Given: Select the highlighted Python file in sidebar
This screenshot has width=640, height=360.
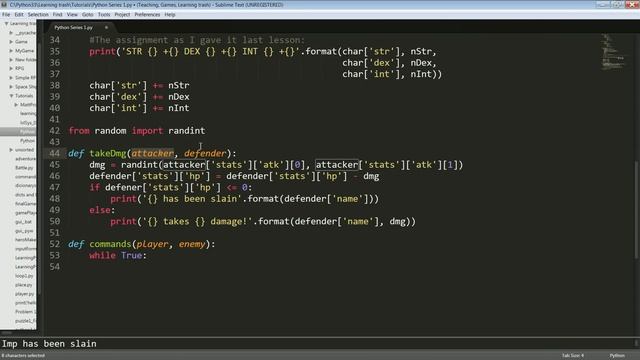Looking at the screenshot, I should point(18,131).
